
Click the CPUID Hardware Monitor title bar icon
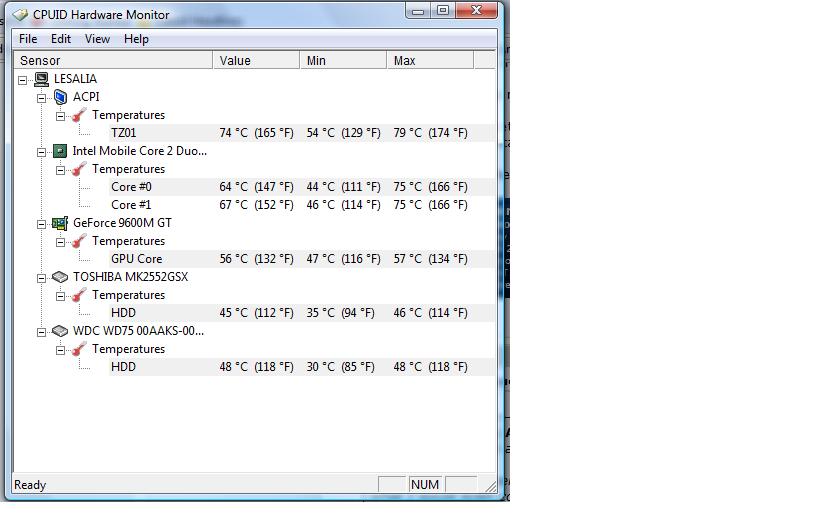[20, 14]
